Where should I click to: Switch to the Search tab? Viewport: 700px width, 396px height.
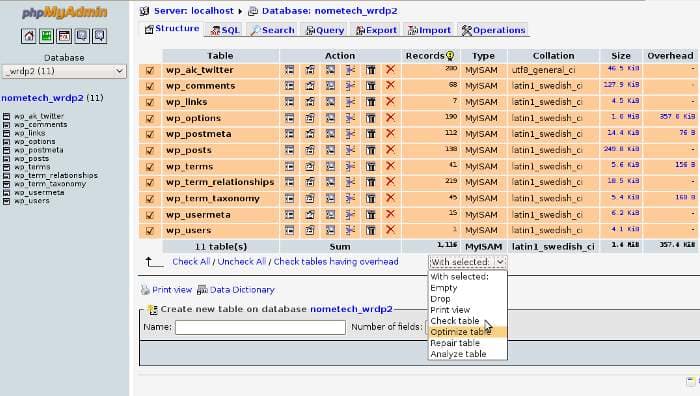272,30
